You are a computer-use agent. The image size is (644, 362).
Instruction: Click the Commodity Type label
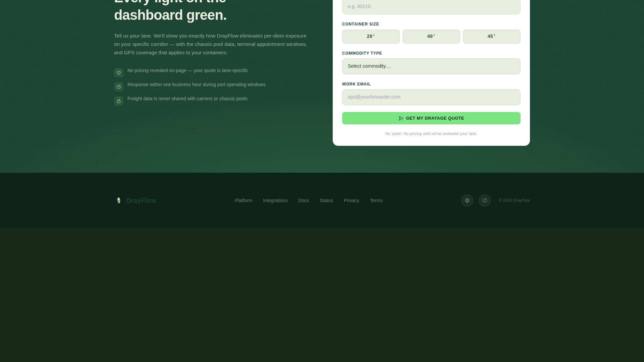pos(362,53)
